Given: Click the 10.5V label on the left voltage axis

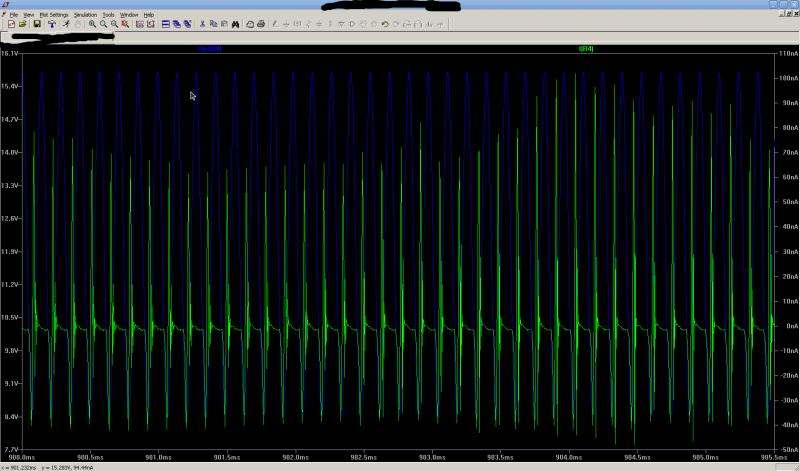Looking at the screenshot, I should [11, 317].
